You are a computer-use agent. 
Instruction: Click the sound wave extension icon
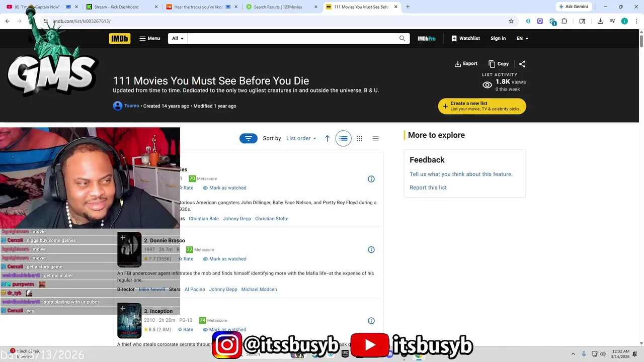tap(528, 21)
